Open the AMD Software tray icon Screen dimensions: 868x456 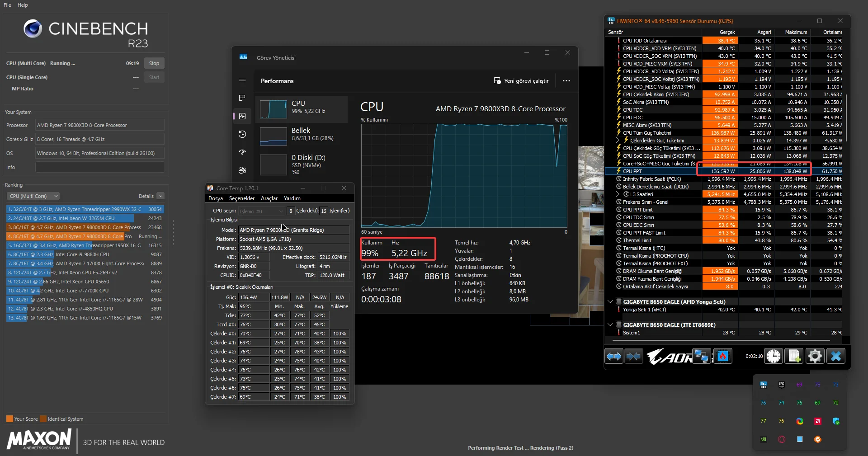tap(818, 421)
